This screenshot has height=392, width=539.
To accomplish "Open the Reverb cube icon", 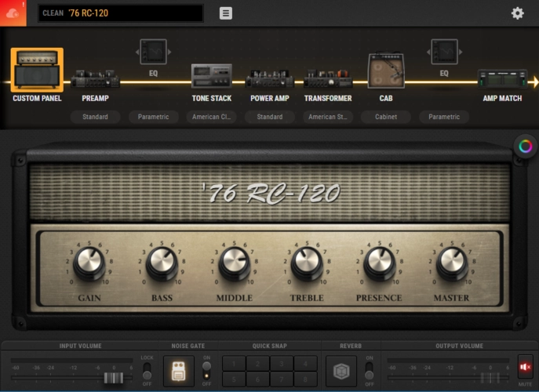I will tap(341, 371).
